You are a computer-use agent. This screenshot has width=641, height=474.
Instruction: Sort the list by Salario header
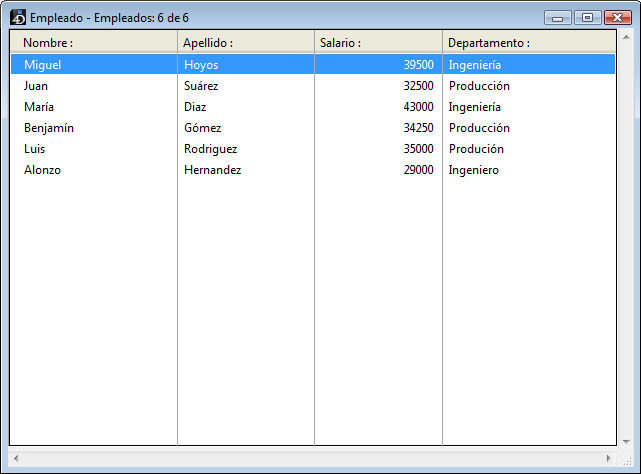pos(340,43)
